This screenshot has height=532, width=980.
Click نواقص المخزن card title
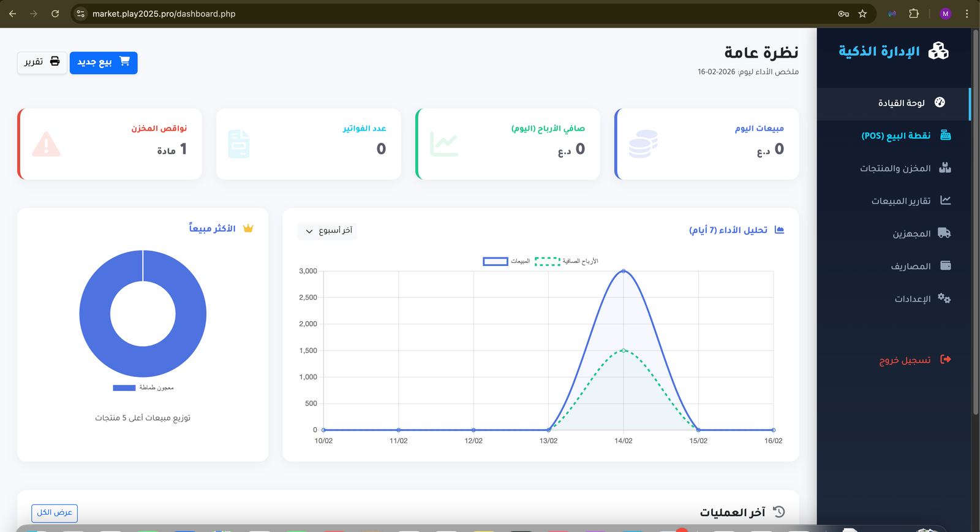click(x=159, y=128)
